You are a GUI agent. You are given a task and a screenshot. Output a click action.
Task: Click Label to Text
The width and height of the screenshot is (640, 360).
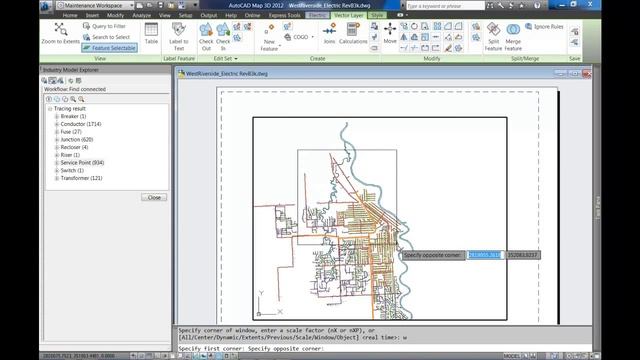coord(179,37)
